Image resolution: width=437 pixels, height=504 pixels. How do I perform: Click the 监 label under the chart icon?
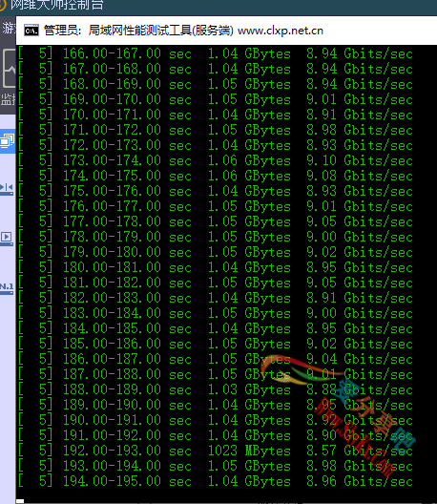click(8, 99)
